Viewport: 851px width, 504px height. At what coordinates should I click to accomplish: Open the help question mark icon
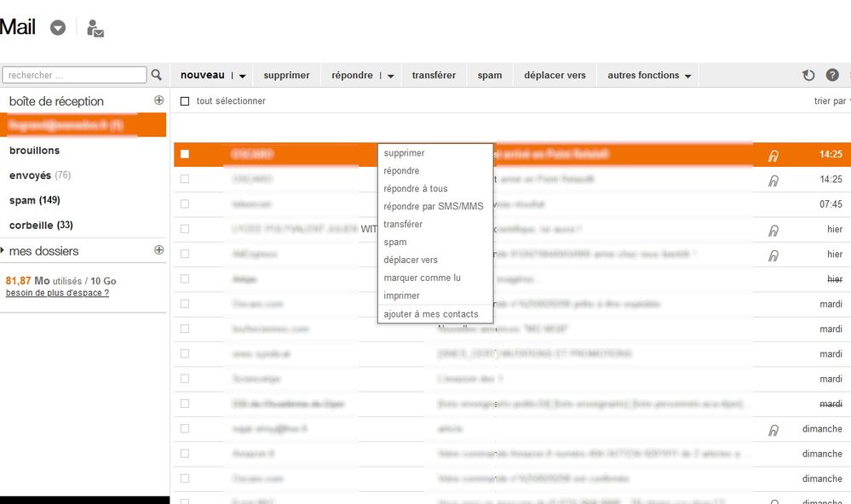832,75
